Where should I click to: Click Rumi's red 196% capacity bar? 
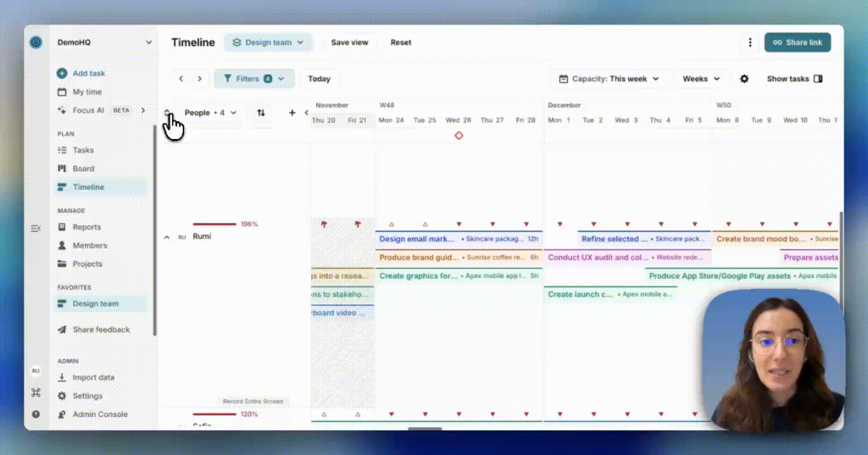(x=214, y=225)
